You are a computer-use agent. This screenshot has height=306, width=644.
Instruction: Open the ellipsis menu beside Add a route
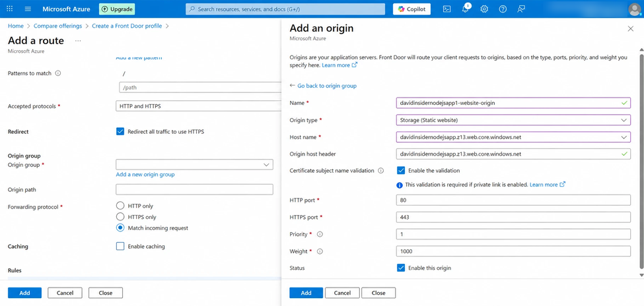[78, 41]
